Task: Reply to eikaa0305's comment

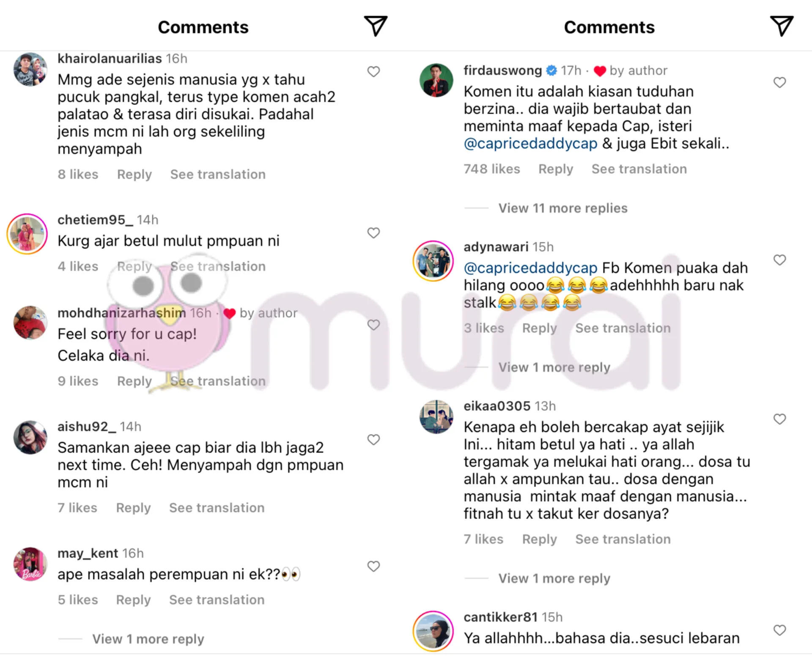Action: (x=539, y=539)
